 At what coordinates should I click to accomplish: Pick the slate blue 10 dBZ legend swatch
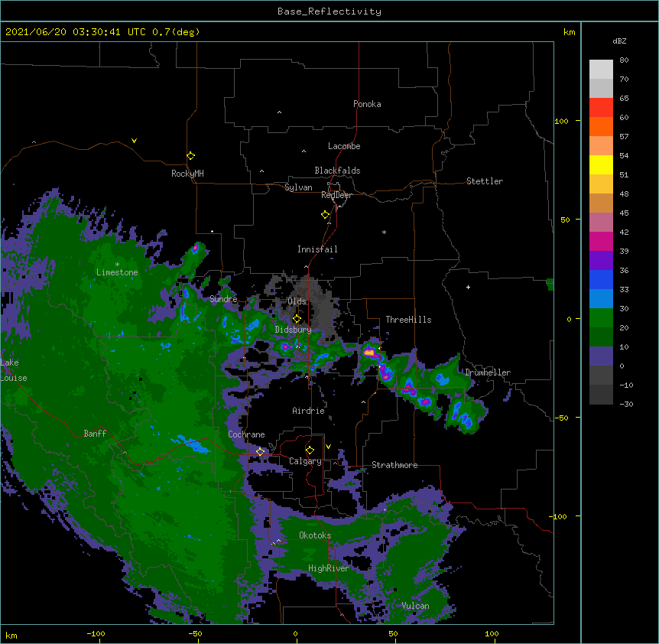point(601,356)
